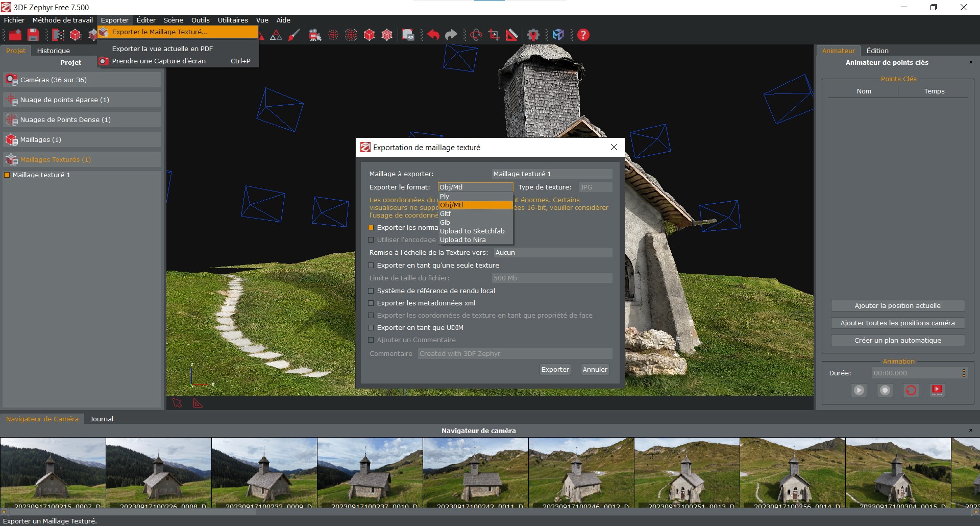Image resolution: width=980 pixels, height=526 pixels.
Task: Enable Exporter en tant que UDIM
Action: [371, 328]
